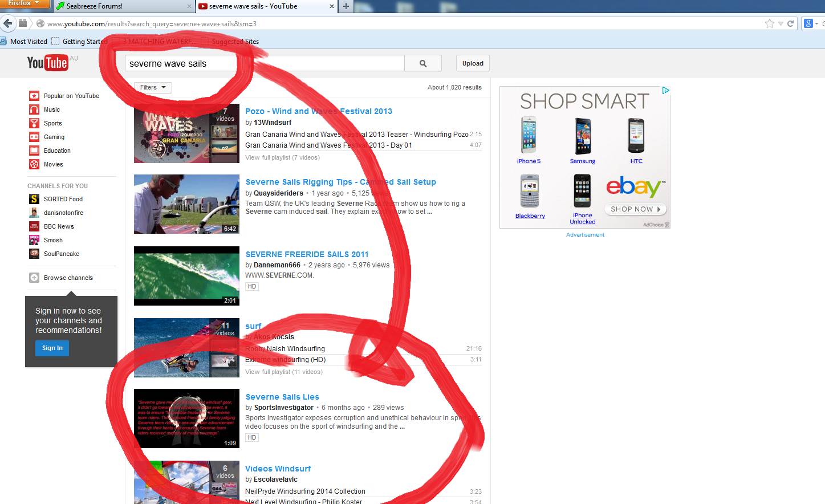
Task: Open the Firefox menu dropdown
Action: (x=23, y=4)
